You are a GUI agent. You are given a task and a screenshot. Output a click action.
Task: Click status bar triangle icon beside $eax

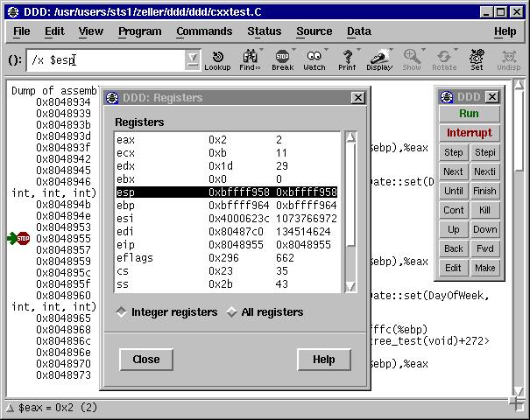click(x=10, y=408)
